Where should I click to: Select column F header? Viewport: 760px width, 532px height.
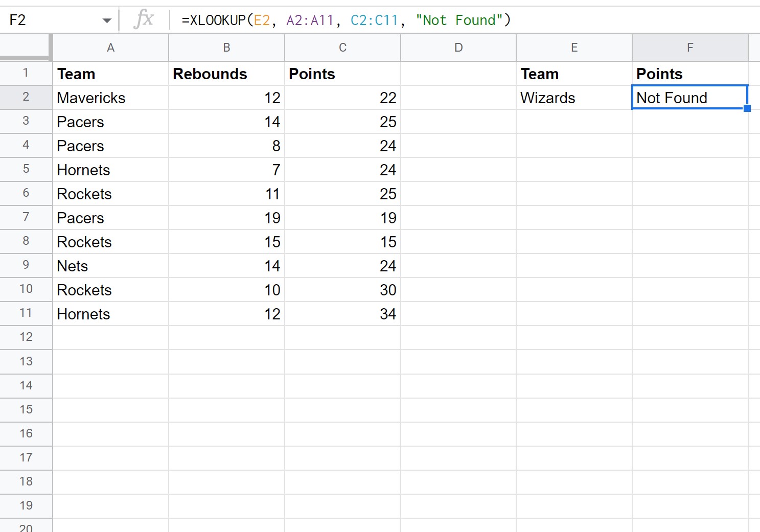pos(690,48)
